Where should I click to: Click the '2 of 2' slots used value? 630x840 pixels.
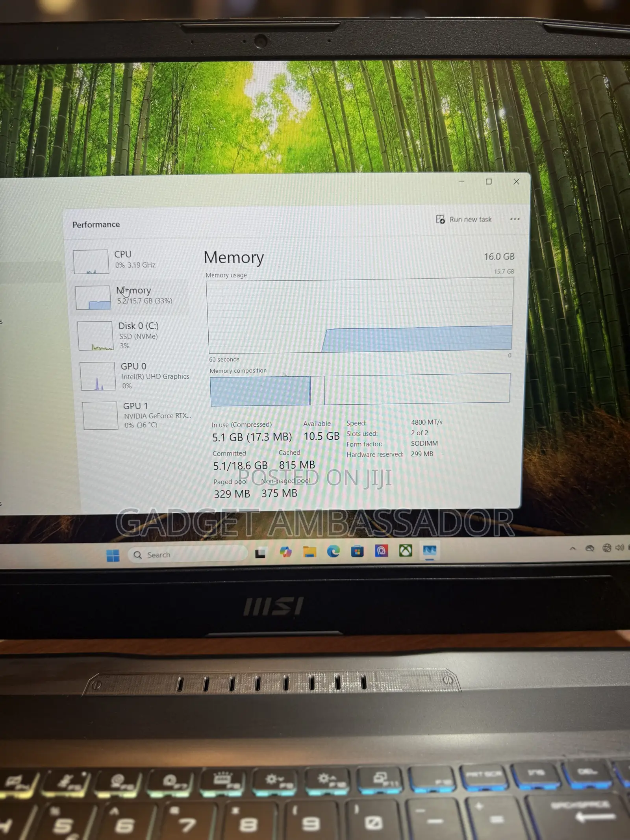click(419, 433)
